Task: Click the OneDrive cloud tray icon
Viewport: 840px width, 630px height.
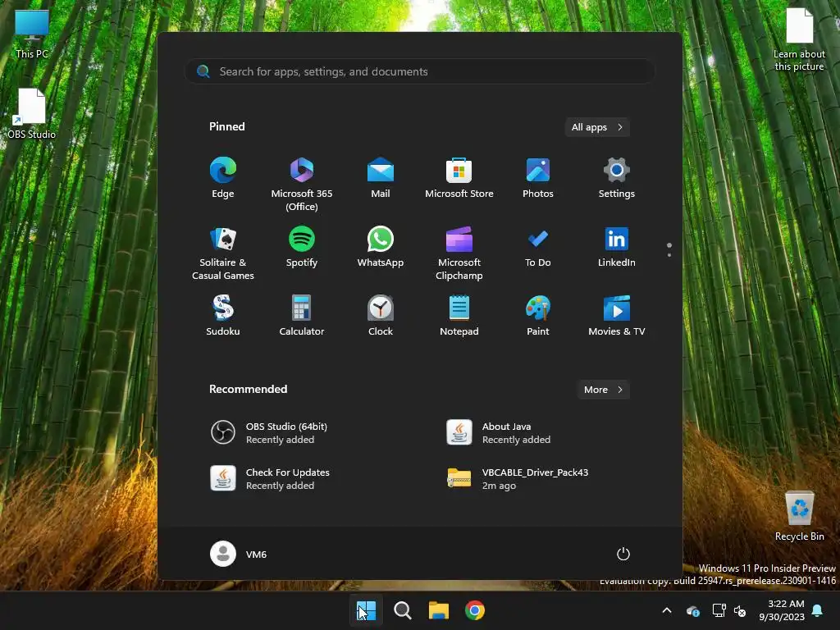Action: pos(692,610)
